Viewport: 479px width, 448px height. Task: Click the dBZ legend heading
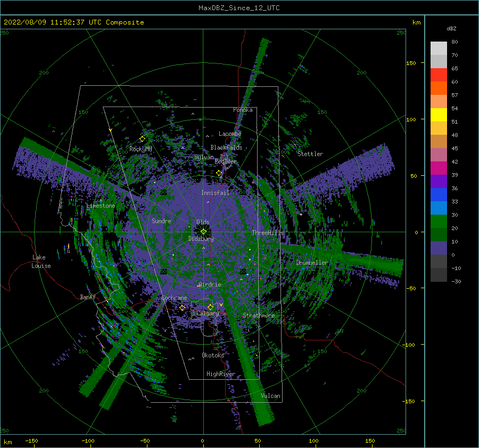pyautogui.click(x=451, y=29)
